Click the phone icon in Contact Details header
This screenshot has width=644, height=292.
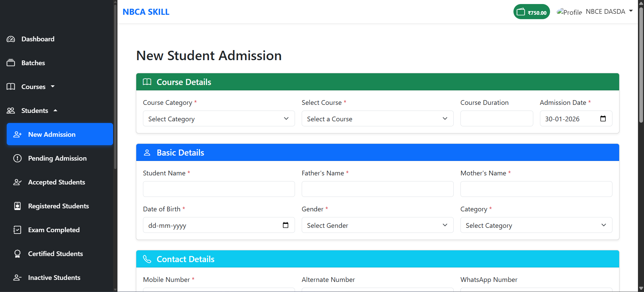[147, 259]
